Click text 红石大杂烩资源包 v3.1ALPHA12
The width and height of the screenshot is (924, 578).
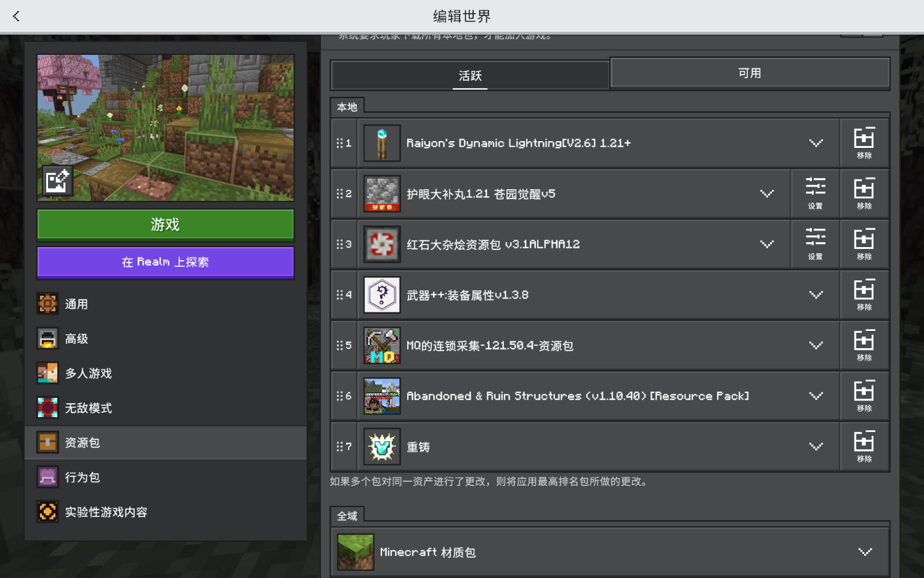tap(493, 245)
